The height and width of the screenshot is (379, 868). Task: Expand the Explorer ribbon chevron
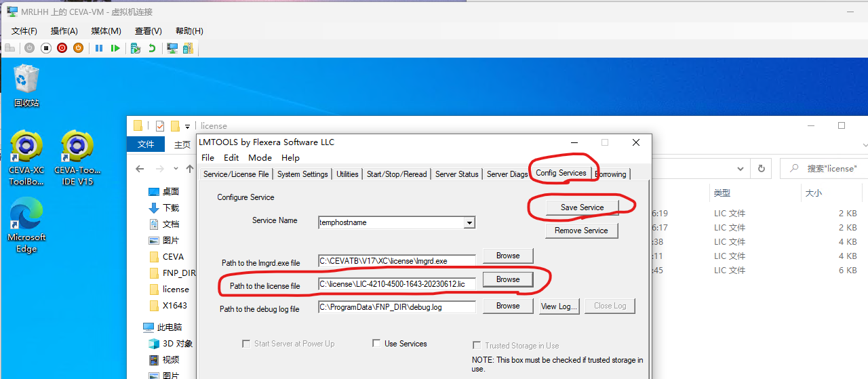tap(864, 144)
